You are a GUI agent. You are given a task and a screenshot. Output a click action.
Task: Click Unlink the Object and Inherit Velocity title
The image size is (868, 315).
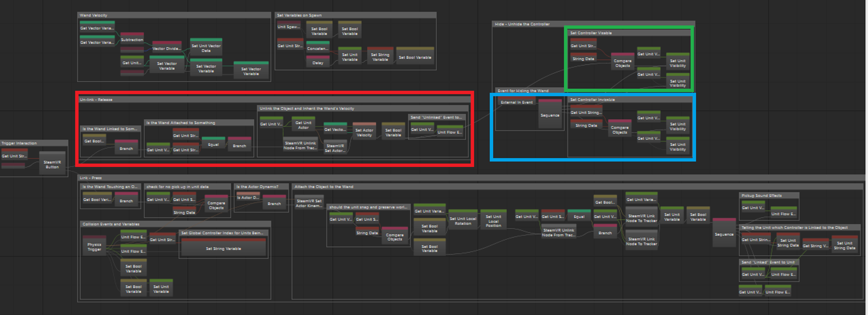(x=307, y=108)
